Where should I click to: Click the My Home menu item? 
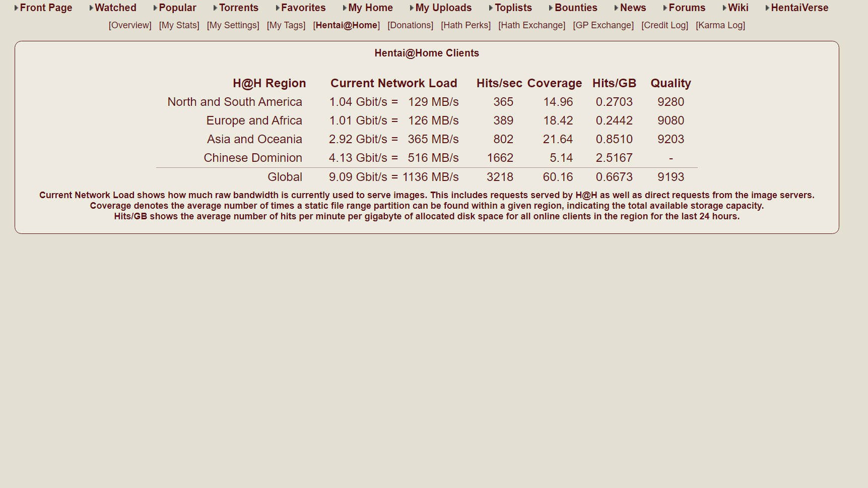point(370,8)
